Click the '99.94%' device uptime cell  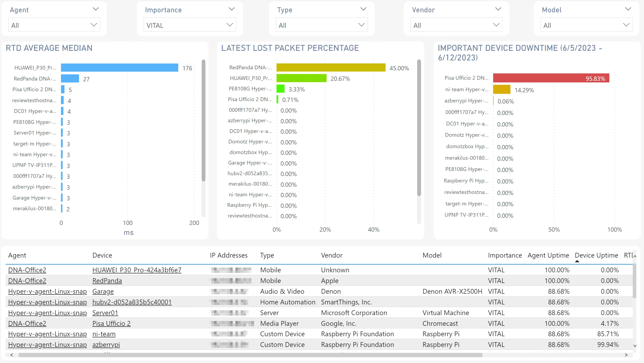point(608,345)
